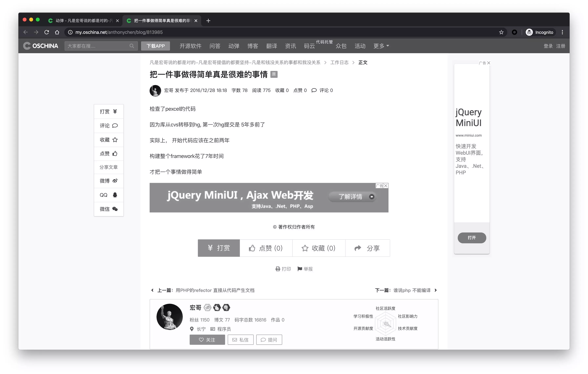Image resolution: width=588 pixels, height=374 pixels.
Task: Click the 打印 print icon link
Action: (283, 269)
